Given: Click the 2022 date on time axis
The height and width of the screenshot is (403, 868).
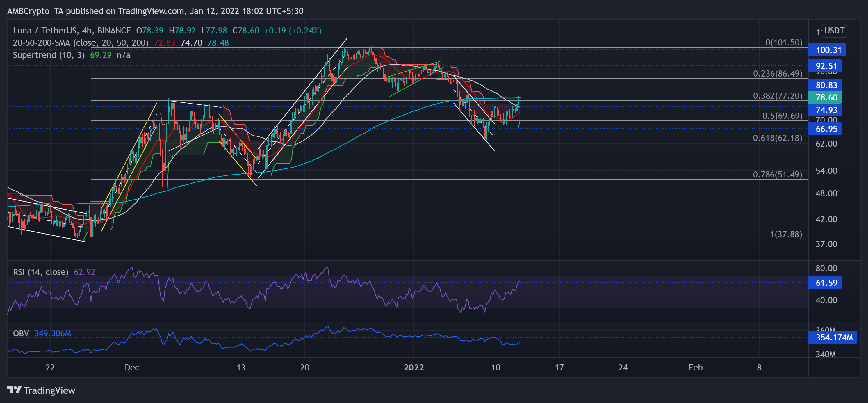Looking at the screenshot, I should pyautogui.click(x=414, y=368).
